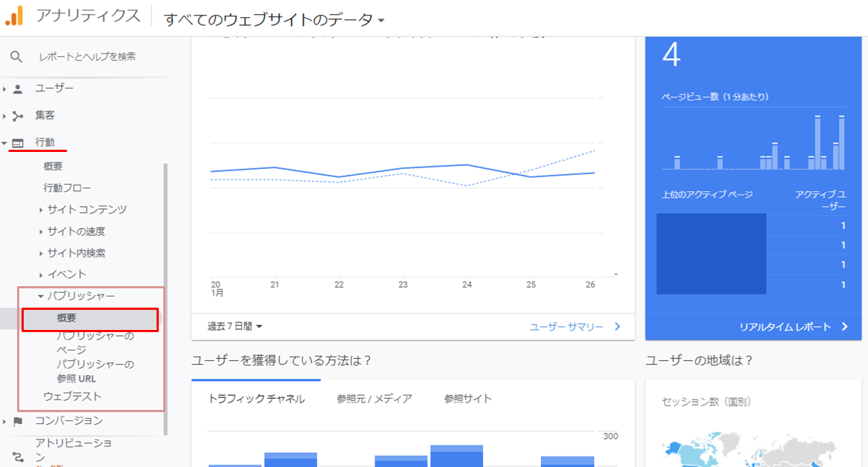Open パブリッシャーのページ report
Viewport: 868px width, 467px height.
click(x=95, y=343)
